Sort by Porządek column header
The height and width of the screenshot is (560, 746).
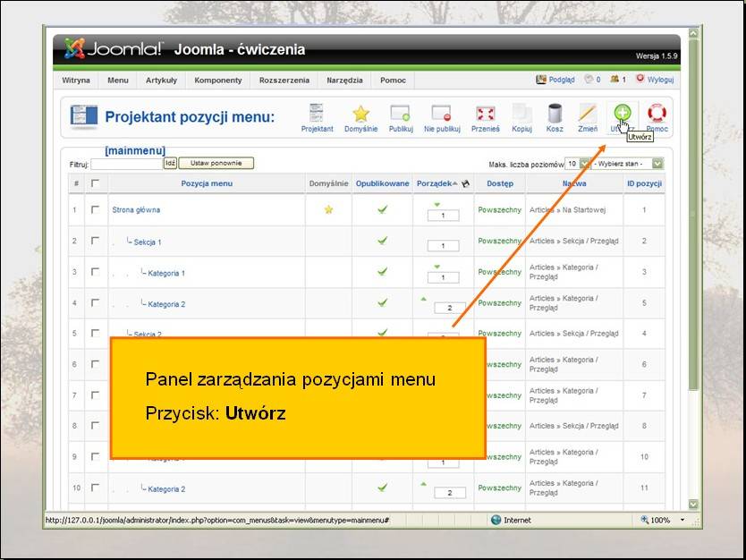pyautogui.click(x=434, y=183)
